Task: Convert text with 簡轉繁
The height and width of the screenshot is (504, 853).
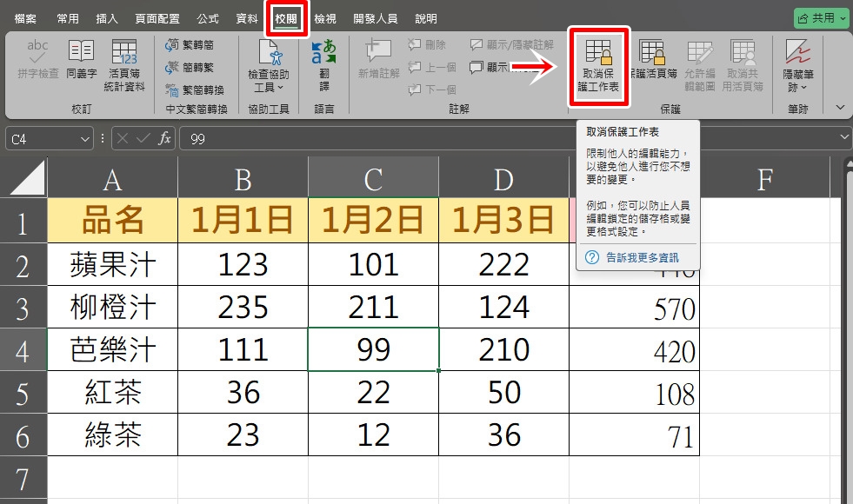Action: coord(190,68)
